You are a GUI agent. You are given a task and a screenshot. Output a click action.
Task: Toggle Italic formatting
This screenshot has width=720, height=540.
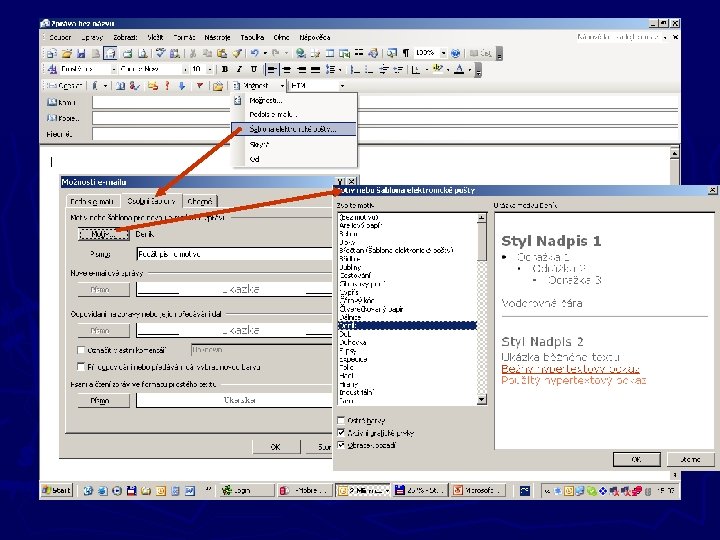tap(239, 69)
